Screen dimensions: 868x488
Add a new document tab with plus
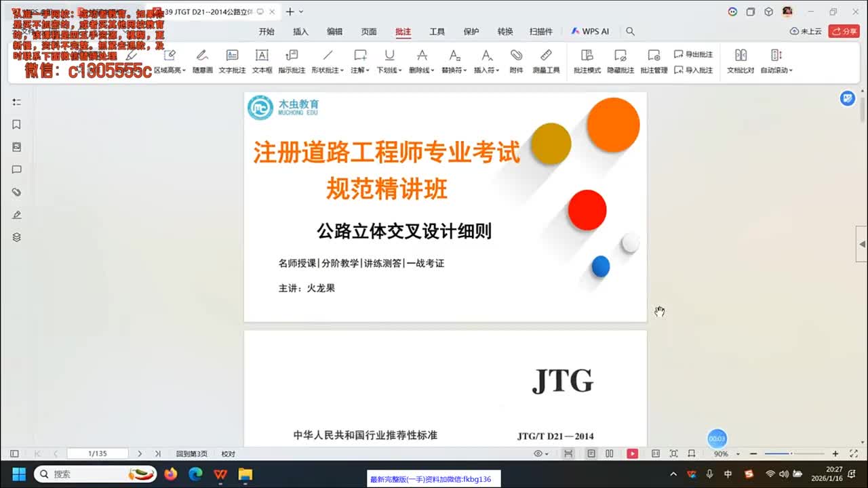[290, 12]
